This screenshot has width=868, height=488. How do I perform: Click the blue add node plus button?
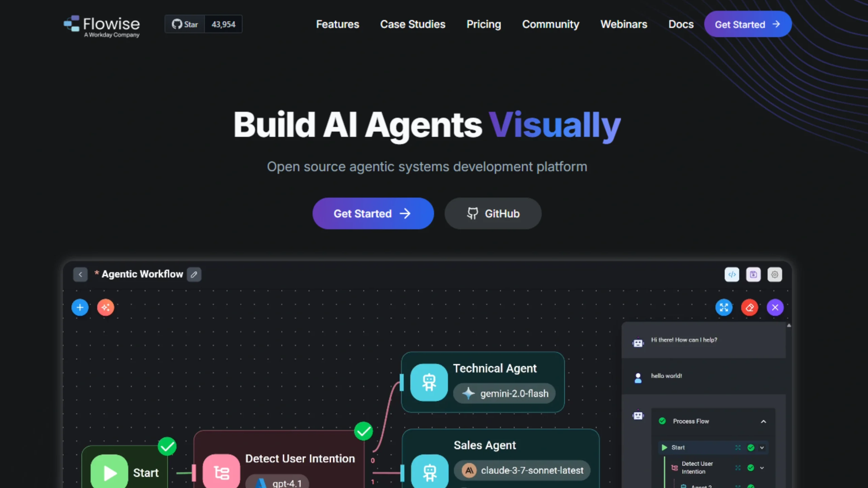(80, 307)
